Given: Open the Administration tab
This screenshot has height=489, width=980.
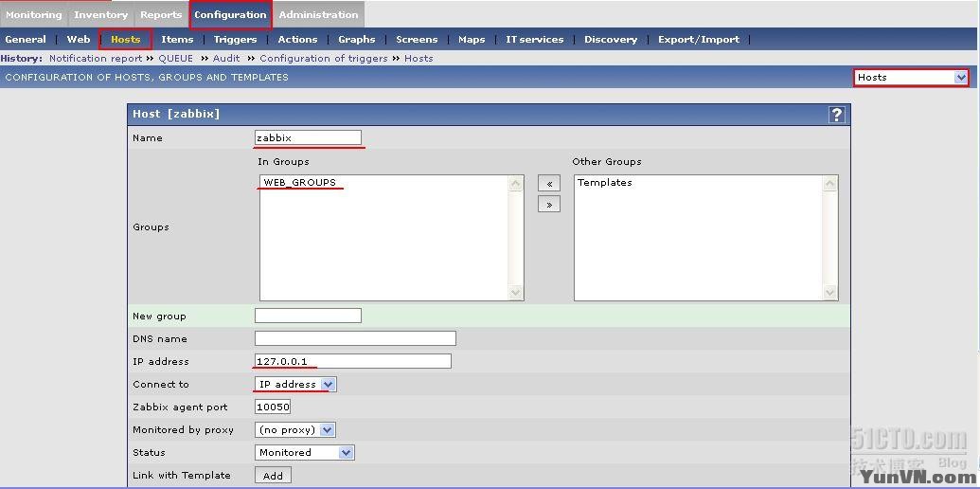Looking at the screenshot, I should (x=318, y=14).
